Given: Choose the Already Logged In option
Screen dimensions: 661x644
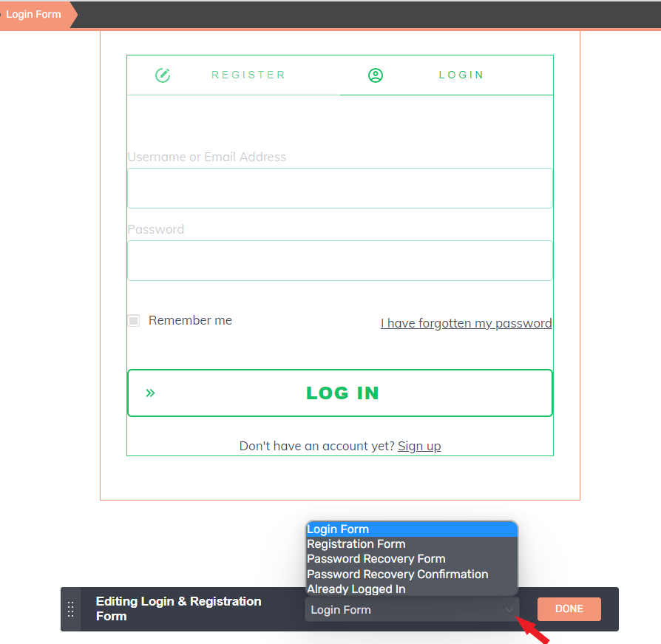Looking at the screenshot, I should [x=411, y=589].
